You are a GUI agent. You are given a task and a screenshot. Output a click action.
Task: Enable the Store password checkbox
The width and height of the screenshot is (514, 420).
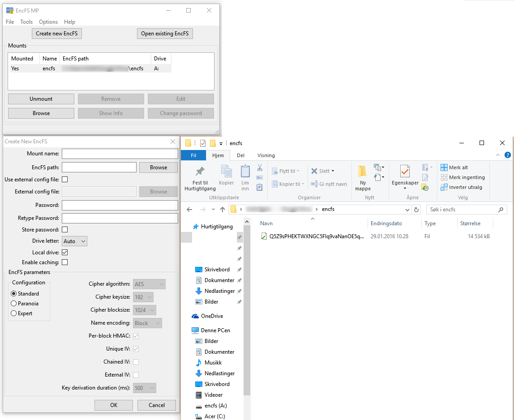[65, 230]
